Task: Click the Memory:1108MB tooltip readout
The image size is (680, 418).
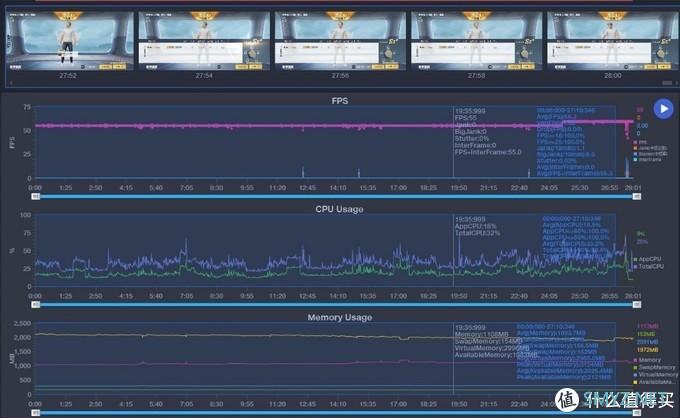Action: [481, 334]
